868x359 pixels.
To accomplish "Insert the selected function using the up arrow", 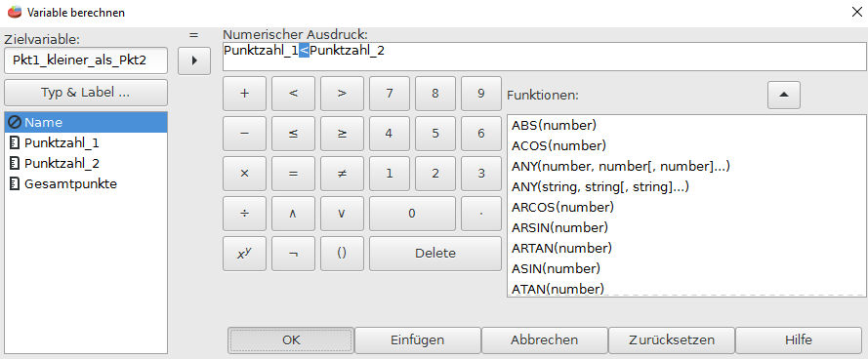I will 783,95.
